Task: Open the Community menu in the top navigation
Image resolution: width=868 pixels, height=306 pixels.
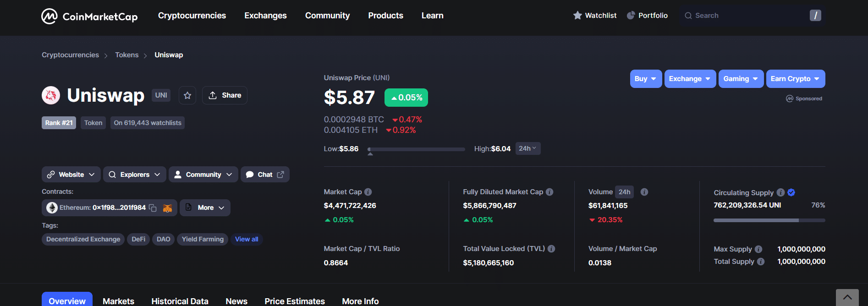Action: (x=327, y=16)
